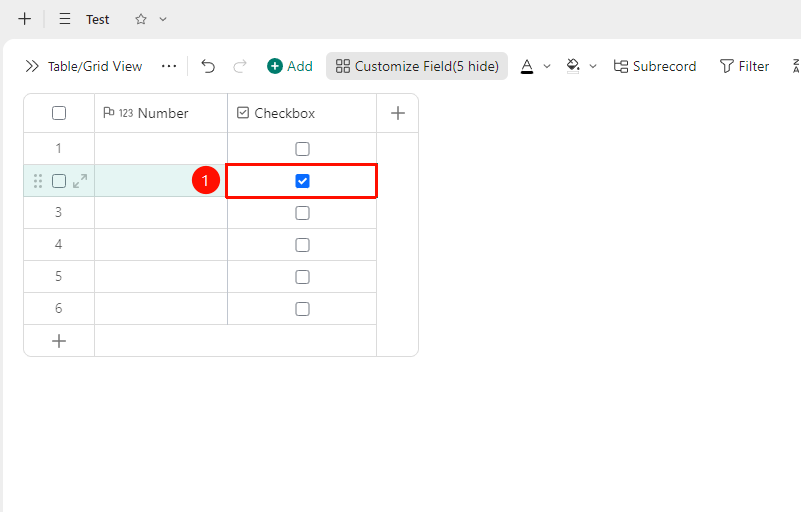Apply the fill color bucket icon
Image resolution: width=801 pixels, height=512 pixels.
point(573,66)
